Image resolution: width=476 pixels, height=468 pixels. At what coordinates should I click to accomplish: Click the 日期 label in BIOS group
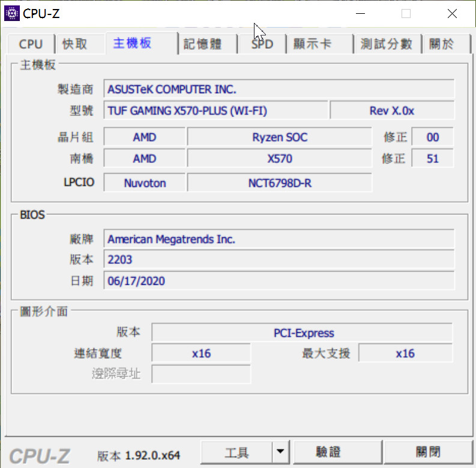click(x=82, y=281)
